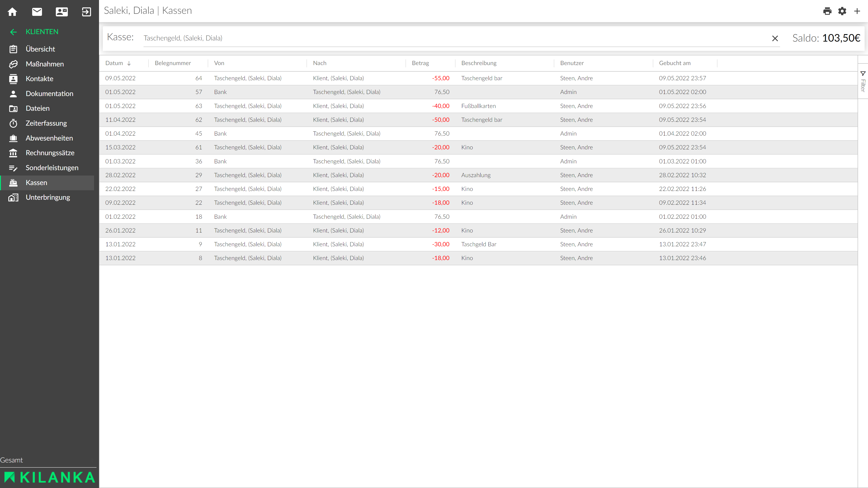Click the home icon in top bar
868x488 pixels.
coord(12,12)
